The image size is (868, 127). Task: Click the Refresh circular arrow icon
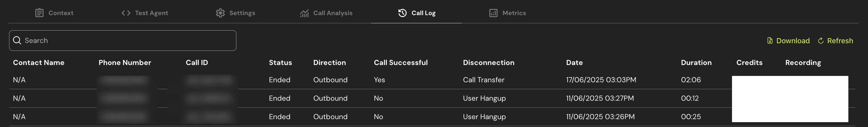[821, 41]
